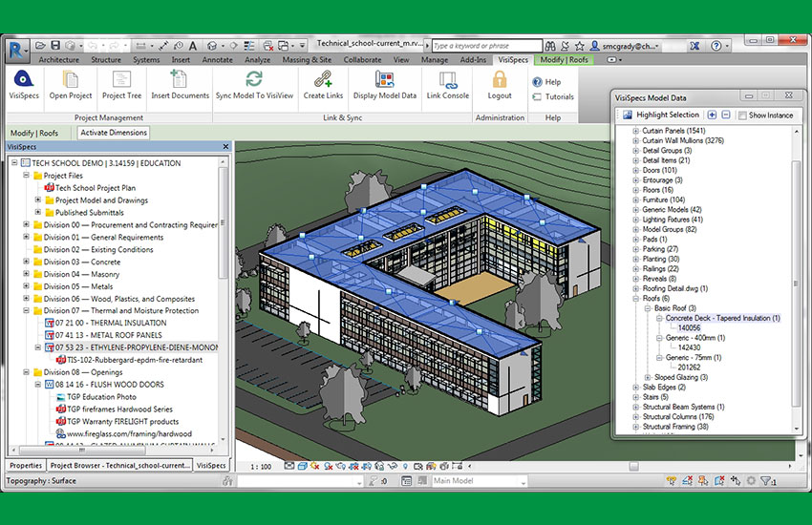Switch to the Project Browser tab
Image resolution: width=812 pixels, height=525 pixels.
(117, 465)
